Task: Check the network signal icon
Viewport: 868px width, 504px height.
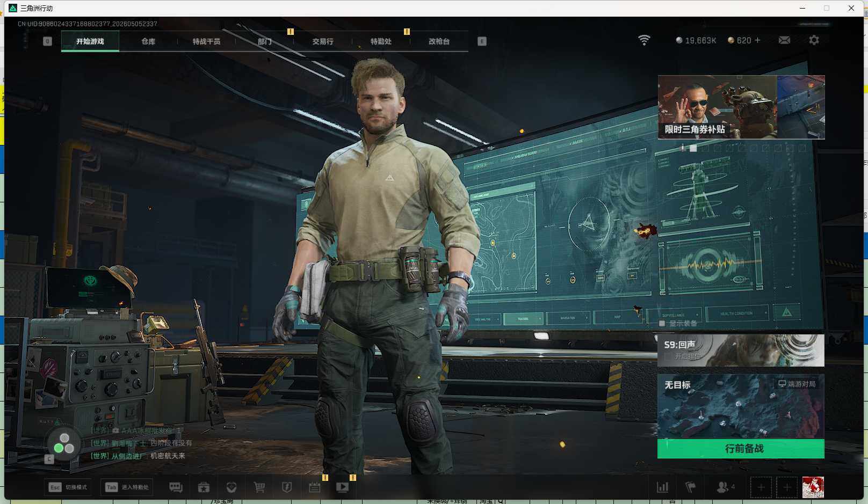Action: point(644,40)
